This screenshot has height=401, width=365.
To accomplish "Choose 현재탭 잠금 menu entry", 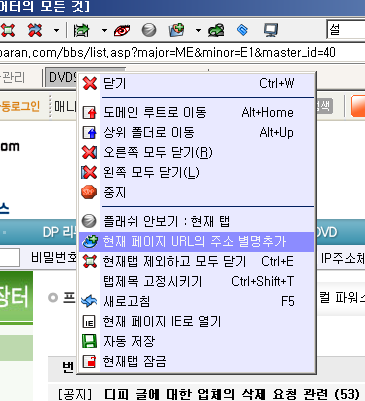I will (x=197, y=361).
